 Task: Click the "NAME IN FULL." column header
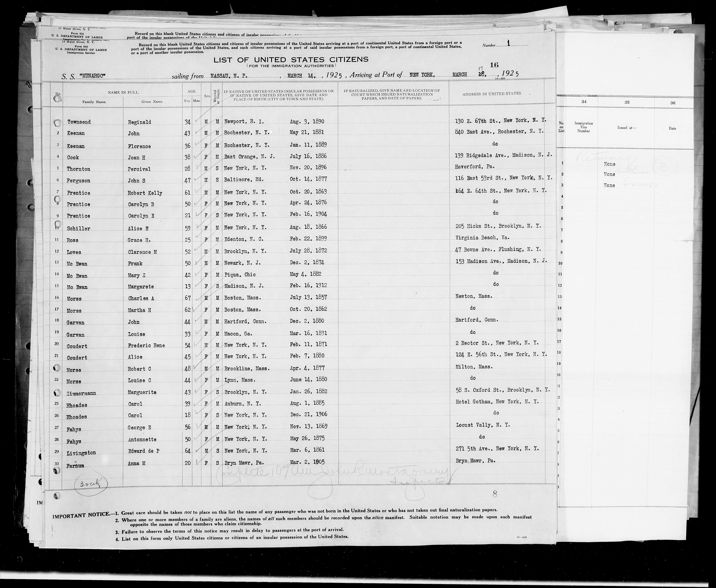pos(123,93)
